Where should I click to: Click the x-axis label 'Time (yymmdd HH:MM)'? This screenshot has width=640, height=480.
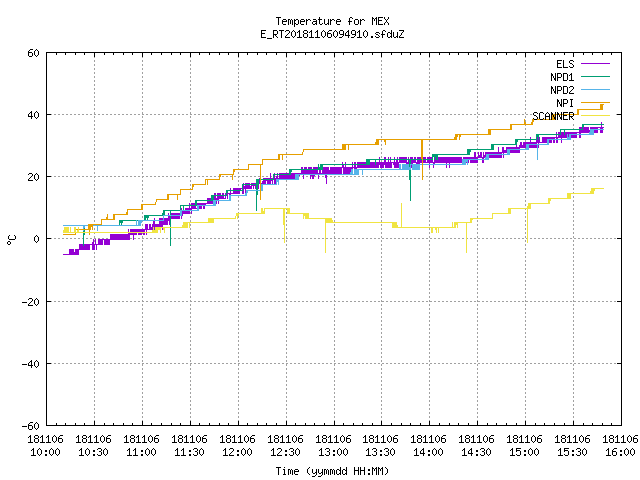coord(332,471)
